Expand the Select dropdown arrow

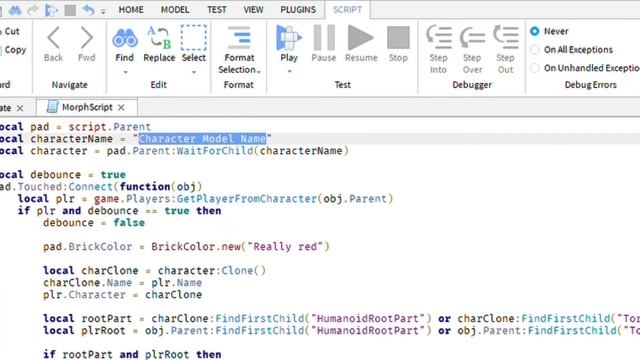click(194, 72)
